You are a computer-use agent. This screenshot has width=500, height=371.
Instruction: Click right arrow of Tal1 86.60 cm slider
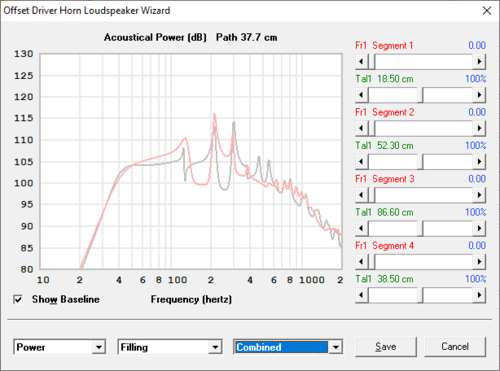tap(479, 228)
